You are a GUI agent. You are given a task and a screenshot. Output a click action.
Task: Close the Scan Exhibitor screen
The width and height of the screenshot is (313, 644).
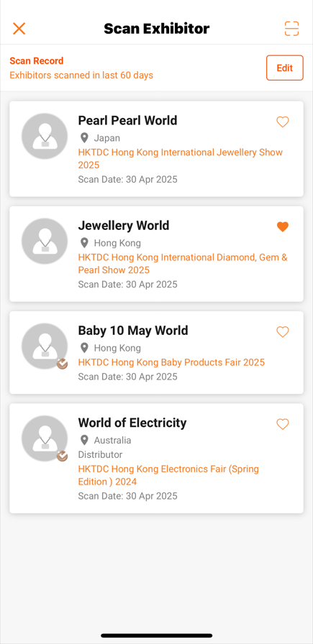pos(19,28)
